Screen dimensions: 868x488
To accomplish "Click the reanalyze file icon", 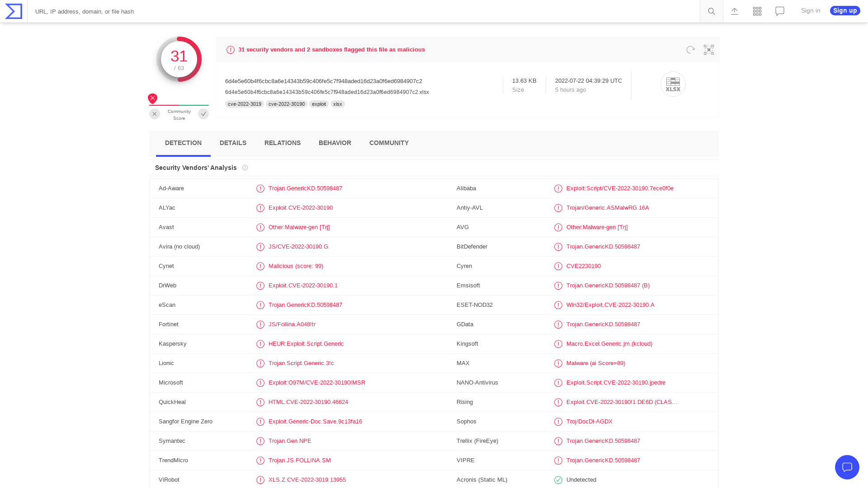I will click(690, 50).
